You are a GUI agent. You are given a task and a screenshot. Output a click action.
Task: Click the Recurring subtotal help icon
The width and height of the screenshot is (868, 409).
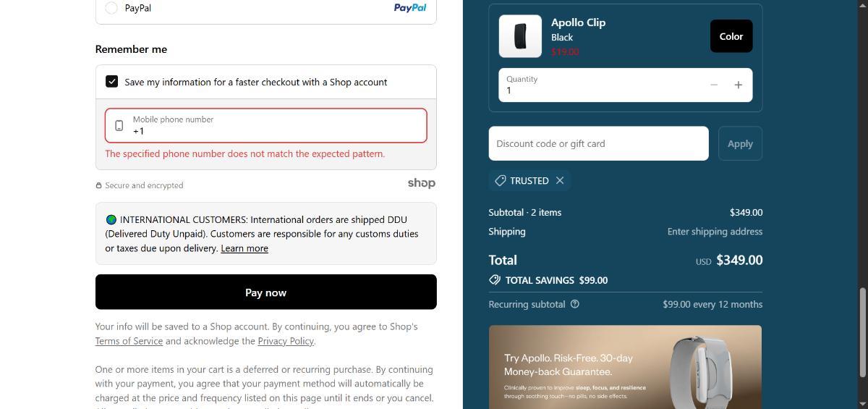pos(575,304)
